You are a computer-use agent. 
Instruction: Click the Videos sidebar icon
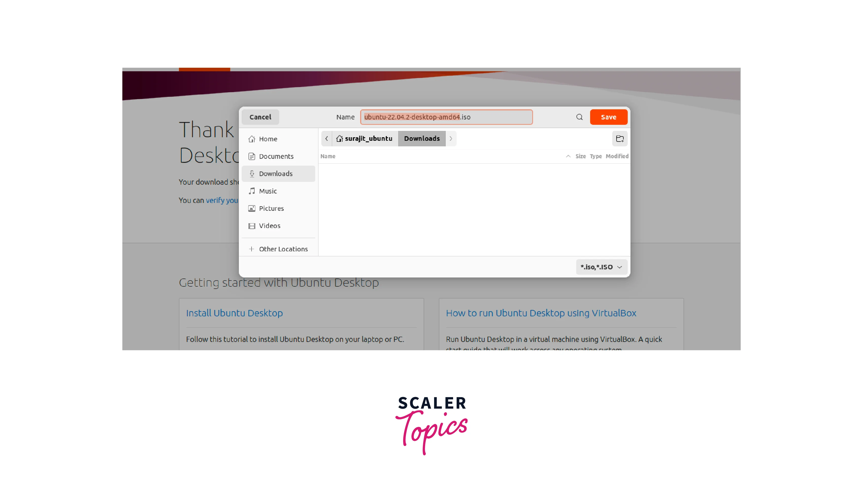pos(252,225)
